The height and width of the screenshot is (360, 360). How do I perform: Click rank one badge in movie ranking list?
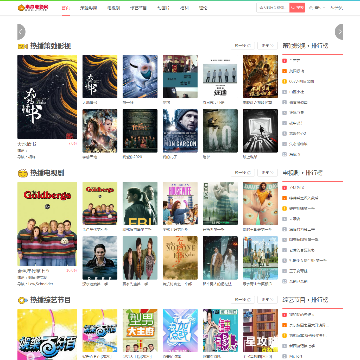pos(284,61)
